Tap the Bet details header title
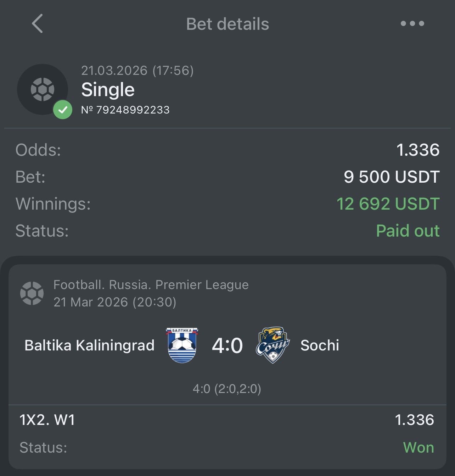Image resolution: width=455 pixels, height=476 pixels. click(227, 24)
